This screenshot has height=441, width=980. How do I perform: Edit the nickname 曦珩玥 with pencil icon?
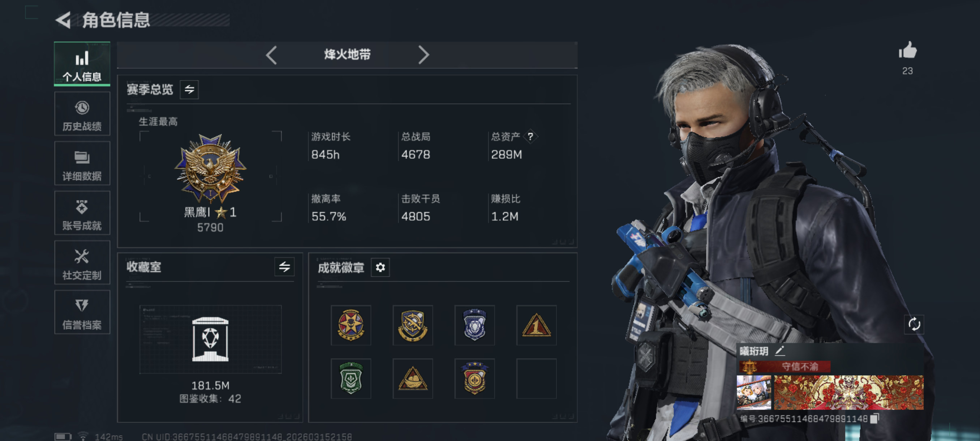[x=779, y=350]
